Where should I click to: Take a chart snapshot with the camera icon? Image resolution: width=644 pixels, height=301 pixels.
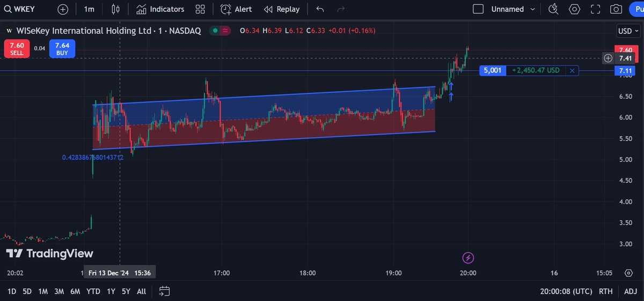pyautogui.click(x=616, y=9)
